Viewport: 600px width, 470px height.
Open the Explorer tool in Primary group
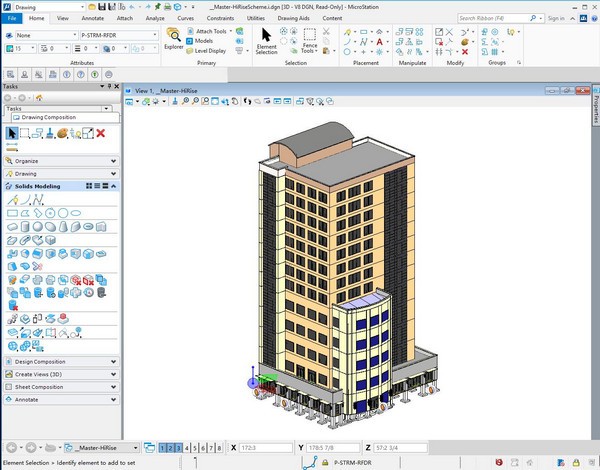tap(174, 36)
